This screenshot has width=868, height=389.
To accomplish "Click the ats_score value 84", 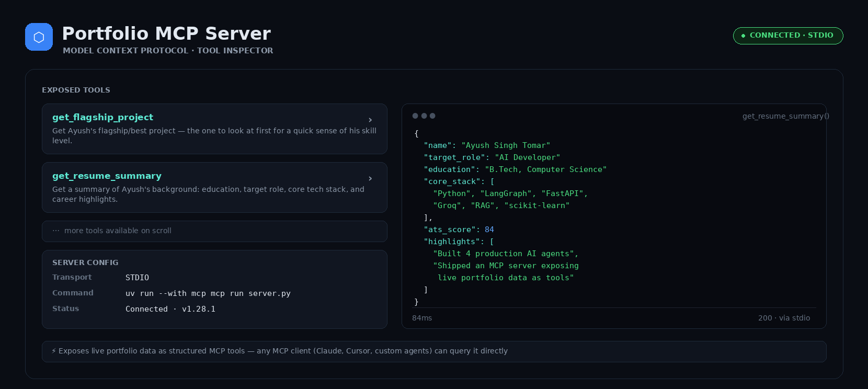I will click(x=489, y=230).
